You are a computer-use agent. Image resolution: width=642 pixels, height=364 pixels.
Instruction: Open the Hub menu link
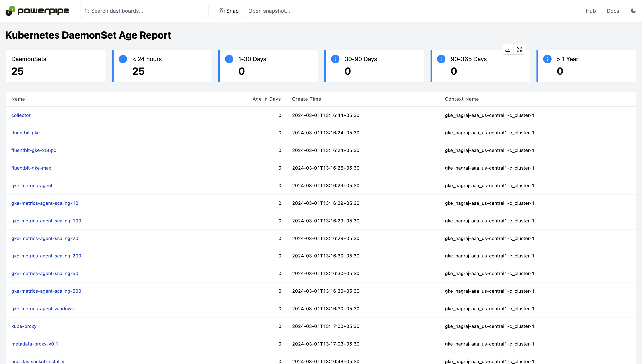590,11
